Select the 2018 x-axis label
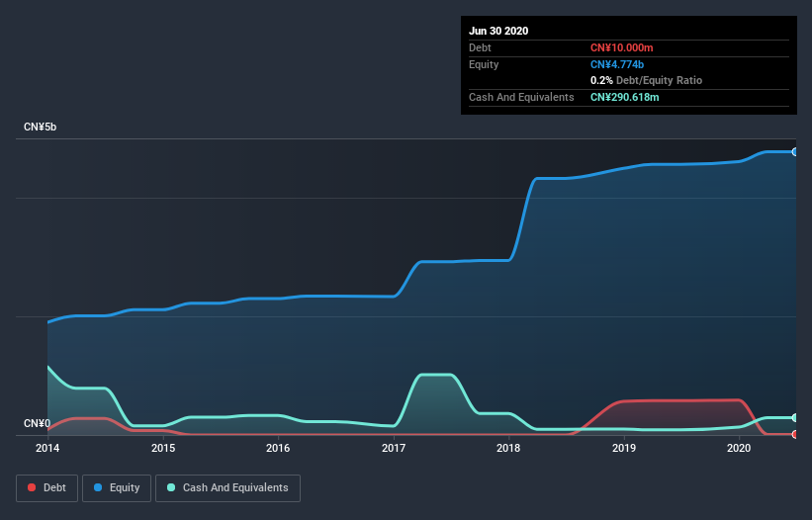The width and height of the screenshot is (812, 520). click(x=508, y=448)
